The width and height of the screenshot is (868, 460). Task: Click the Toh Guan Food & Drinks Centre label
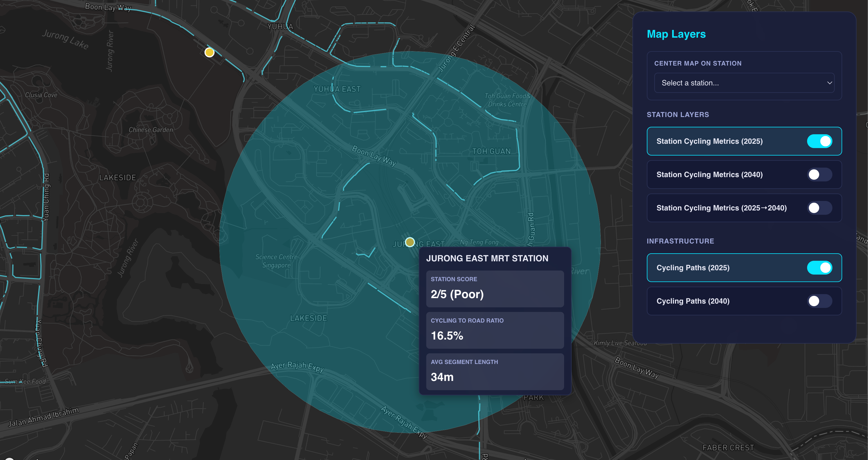coord(507,100)
